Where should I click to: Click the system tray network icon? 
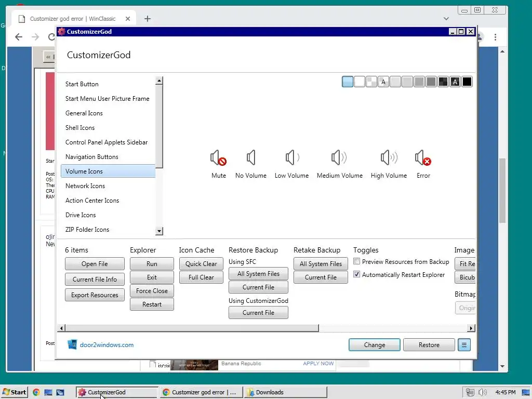click(470, 392)
